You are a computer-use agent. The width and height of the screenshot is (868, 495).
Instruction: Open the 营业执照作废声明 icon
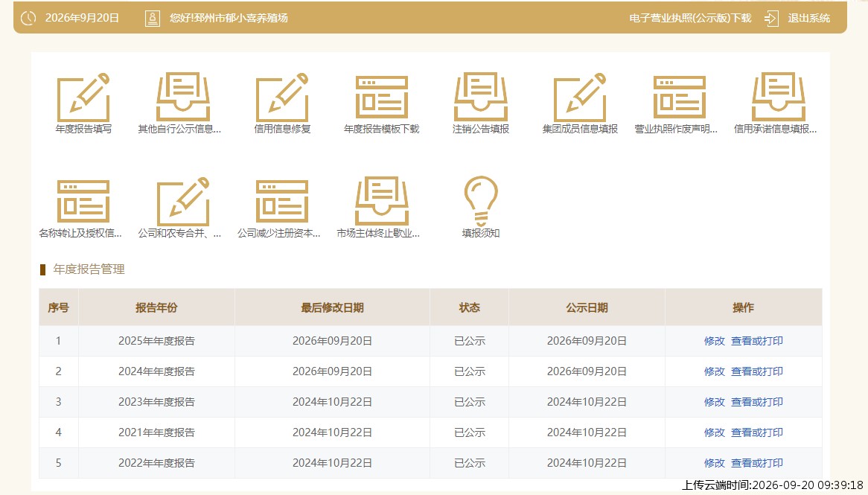679,97
